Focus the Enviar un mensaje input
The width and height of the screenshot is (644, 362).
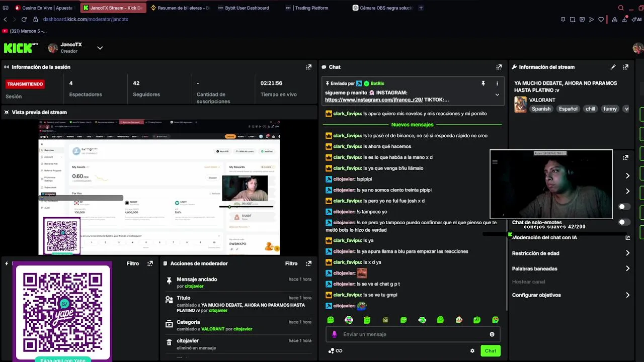pos(413,334)
